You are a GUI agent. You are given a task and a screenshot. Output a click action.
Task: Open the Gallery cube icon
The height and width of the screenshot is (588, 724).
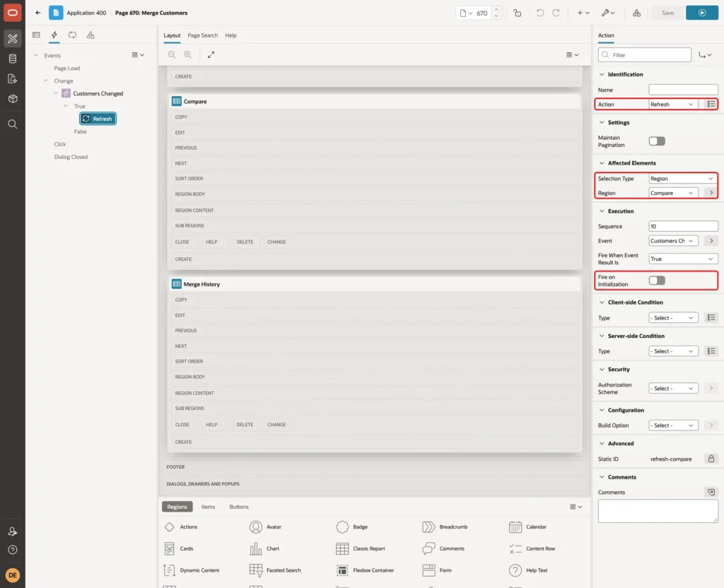coord(13,98)
